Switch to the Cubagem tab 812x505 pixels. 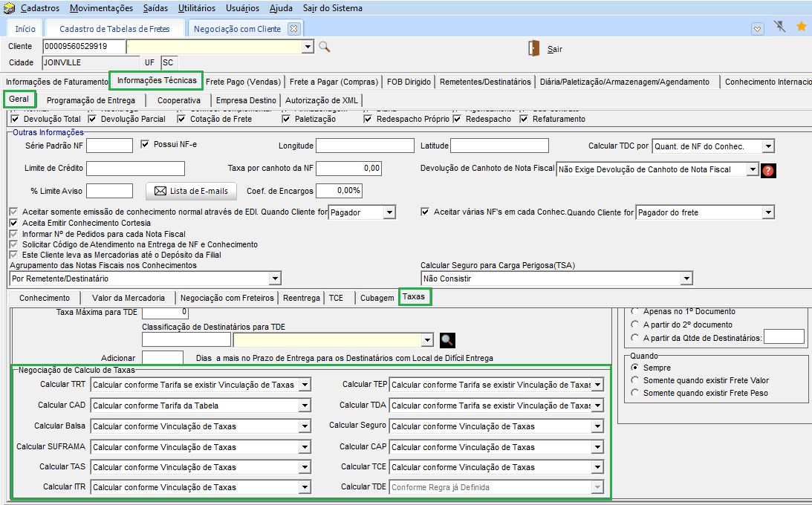[x=377, y=298]
